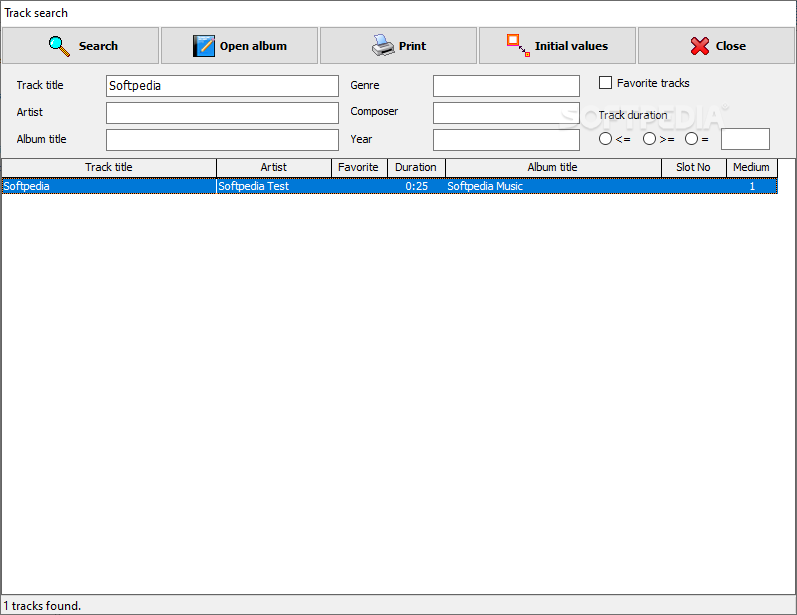Image resolution: width=797 pixels, height=615 pixels.
Task: Click the Track title input field
Action: point(222,86)
